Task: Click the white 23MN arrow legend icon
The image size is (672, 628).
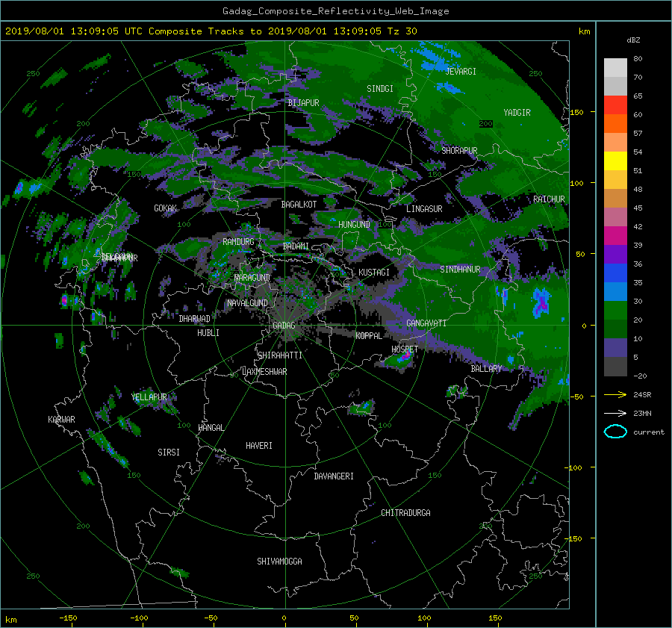Action: pyautogui.click(x=615, y=414)
